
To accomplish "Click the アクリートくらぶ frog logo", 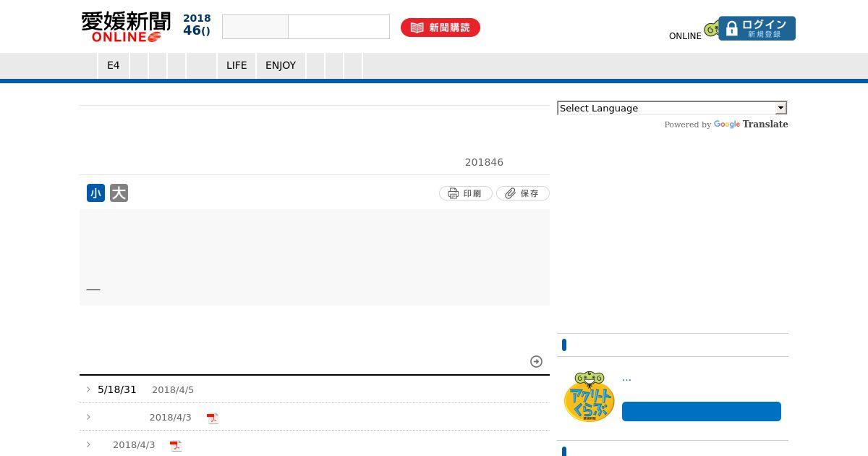I will [x=590, y=397].
